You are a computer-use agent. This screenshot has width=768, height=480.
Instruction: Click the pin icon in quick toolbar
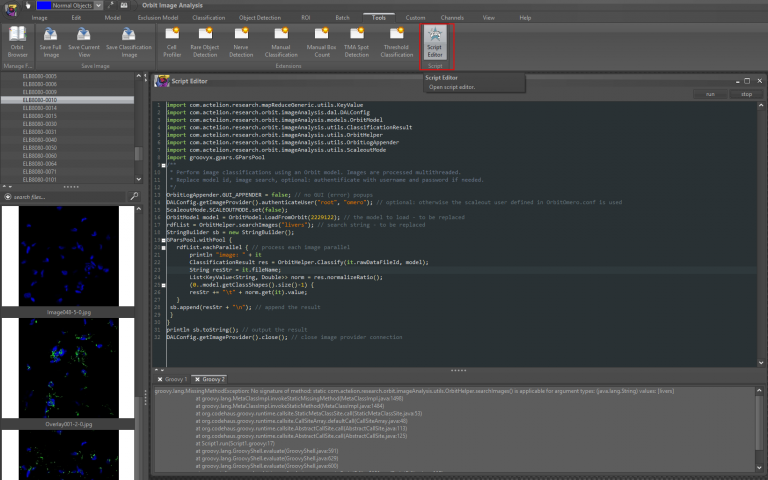(111, 5)
